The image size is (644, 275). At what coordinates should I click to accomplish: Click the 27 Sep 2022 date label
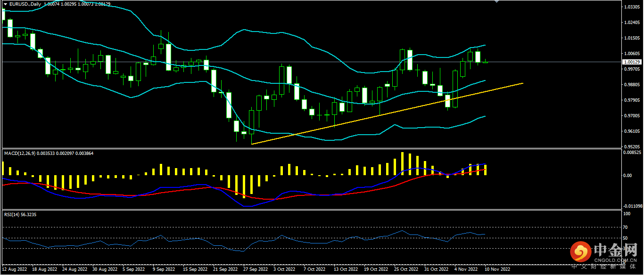point(256,270)
